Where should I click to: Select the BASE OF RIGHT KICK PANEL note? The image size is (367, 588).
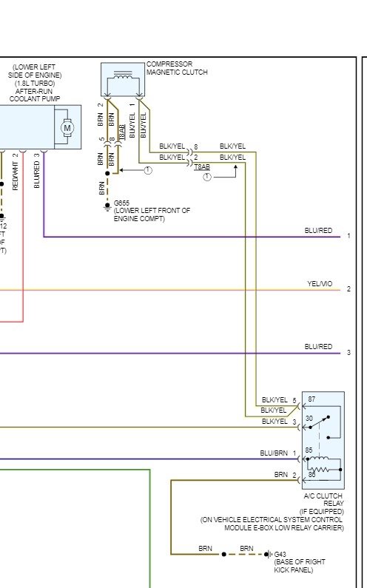point(300,566)
